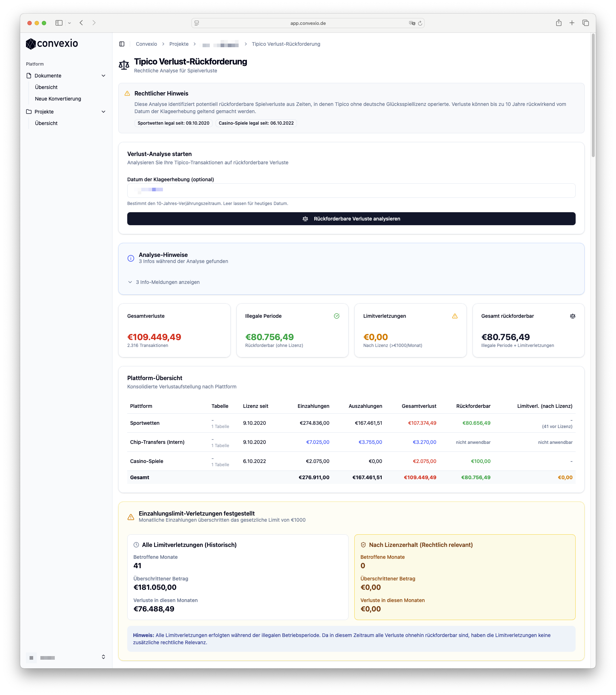This screenshot has width=616, height=695.
Task: Show the tab overview icon
Action: point(585,23)
